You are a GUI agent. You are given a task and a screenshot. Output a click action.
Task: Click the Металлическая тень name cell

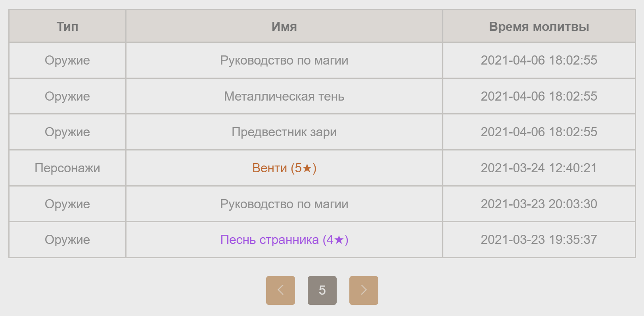[284, 96]
